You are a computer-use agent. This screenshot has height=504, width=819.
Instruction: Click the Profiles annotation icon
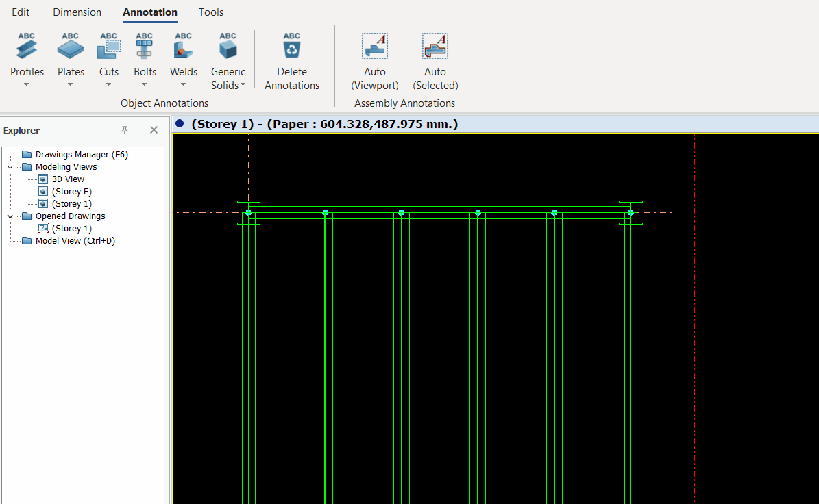pos(27,47)
